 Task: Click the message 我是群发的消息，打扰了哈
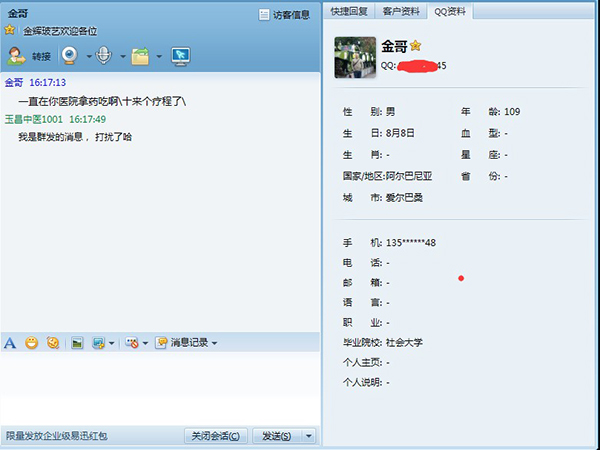(x=75, y=137)
